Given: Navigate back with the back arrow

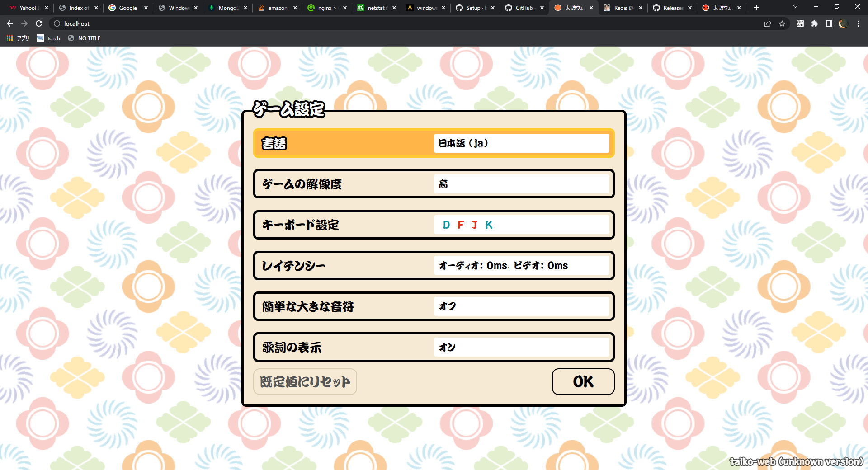Looking at the screenshot, I should click(x=10, y=23).
